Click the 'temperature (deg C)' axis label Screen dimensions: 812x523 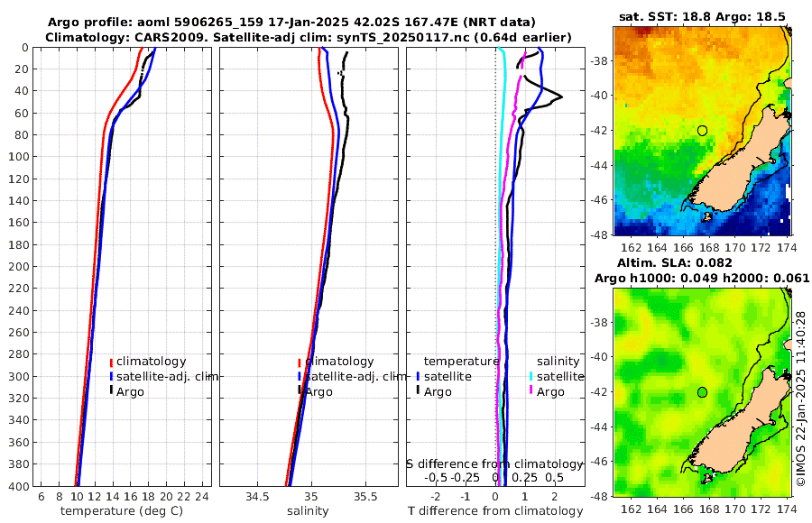122,511
